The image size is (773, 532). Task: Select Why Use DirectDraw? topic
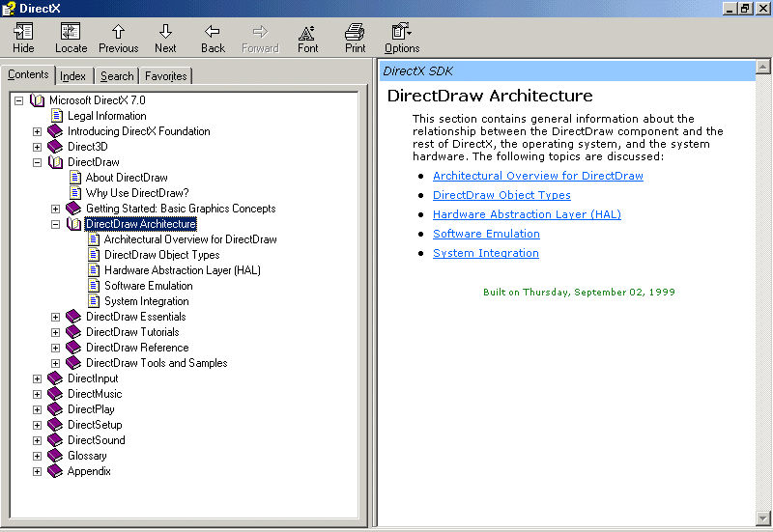click(x=137, y=193)
